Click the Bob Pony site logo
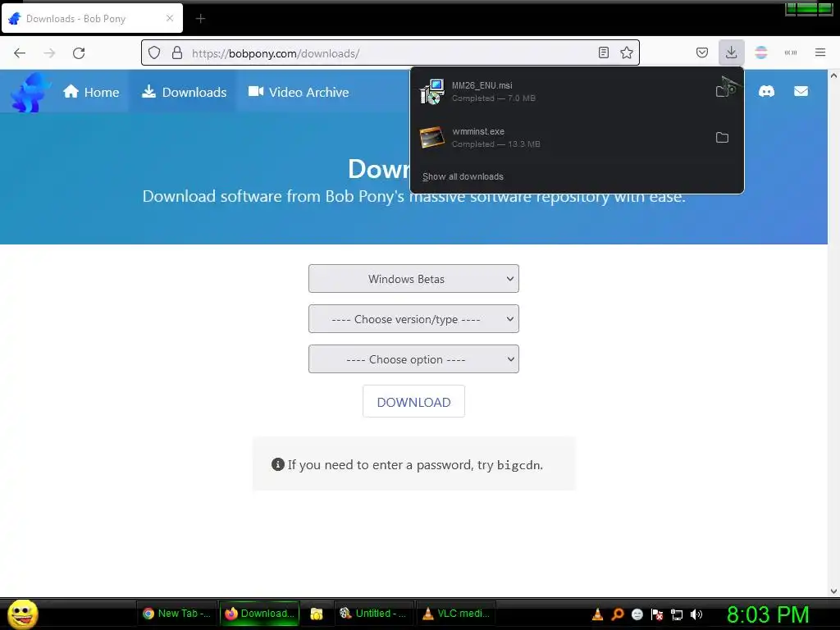 30,93
